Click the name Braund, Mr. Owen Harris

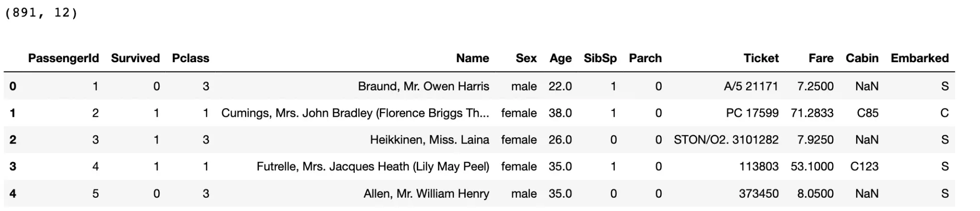pos(423,86)
